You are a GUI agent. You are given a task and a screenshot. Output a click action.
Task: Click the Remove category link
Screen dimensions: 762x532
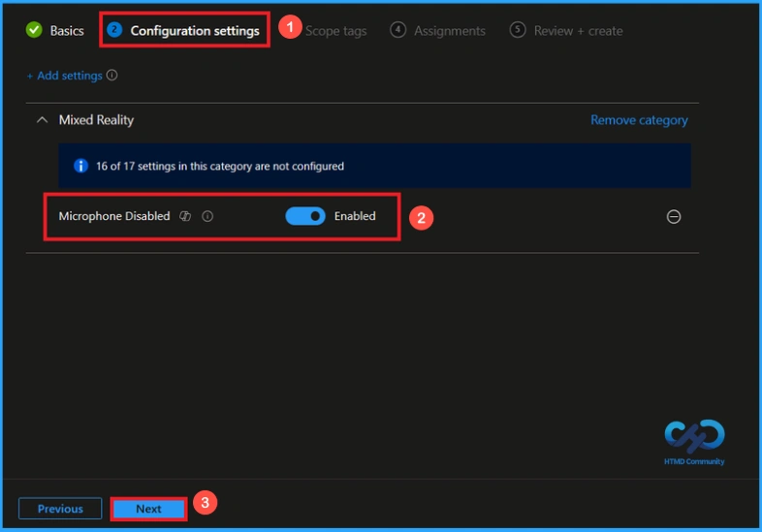639,120
